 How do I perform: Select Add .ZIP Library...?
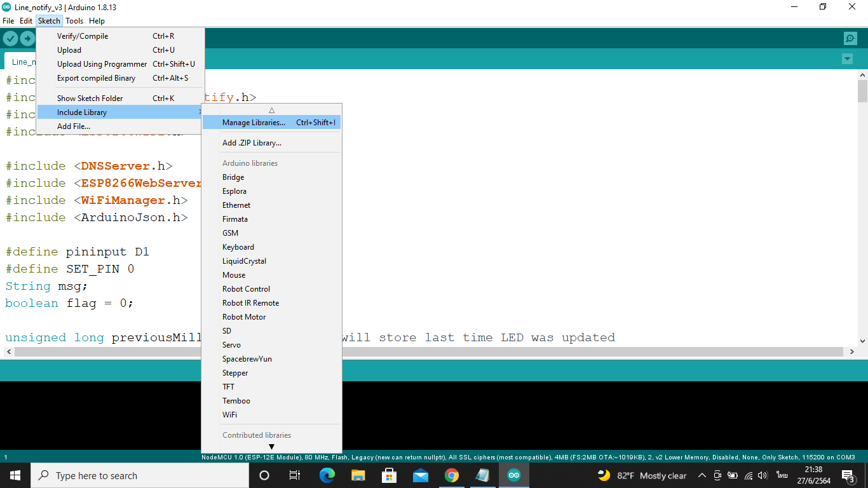tap(271, 143)
